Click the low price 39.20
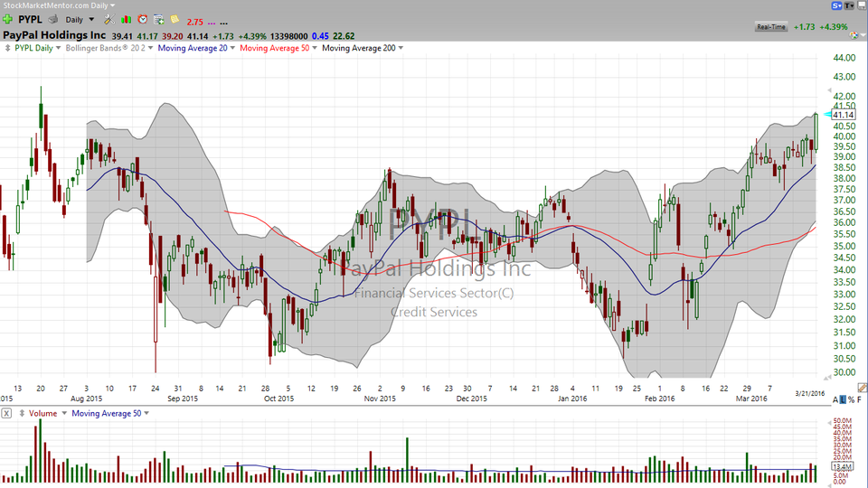Viewport: 868px width, 488px height. coord(172,36)
